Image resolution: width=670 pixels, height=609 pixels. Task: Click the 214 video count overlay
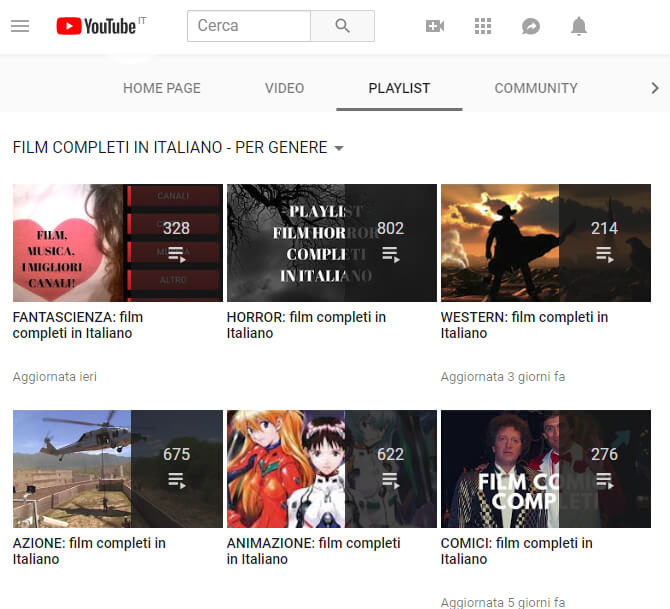tap(605, 228)
